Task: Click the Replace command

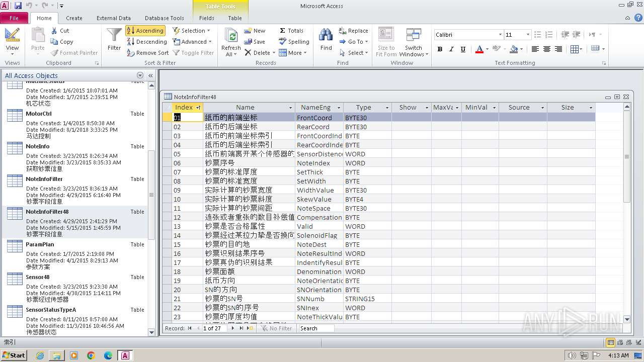Action: [353, 31]
